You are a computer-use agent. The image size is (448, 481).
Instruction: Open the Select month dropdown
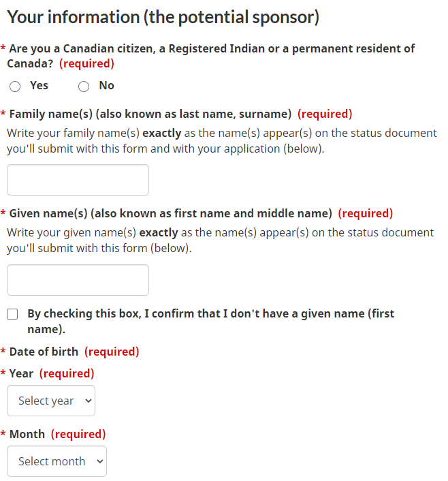click(x=57, y=461)
